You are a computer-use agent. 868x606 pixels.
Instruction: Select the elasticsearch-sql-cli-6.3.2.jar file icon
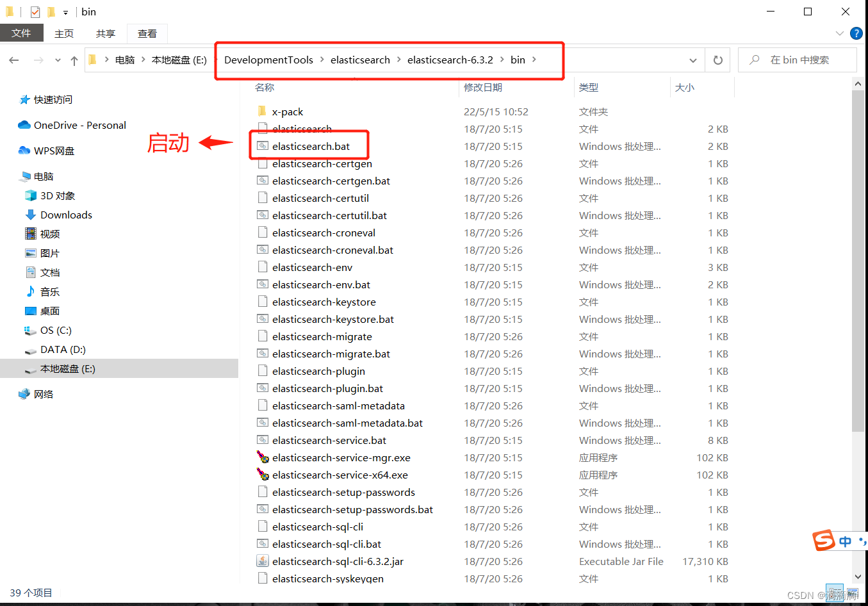263,561
